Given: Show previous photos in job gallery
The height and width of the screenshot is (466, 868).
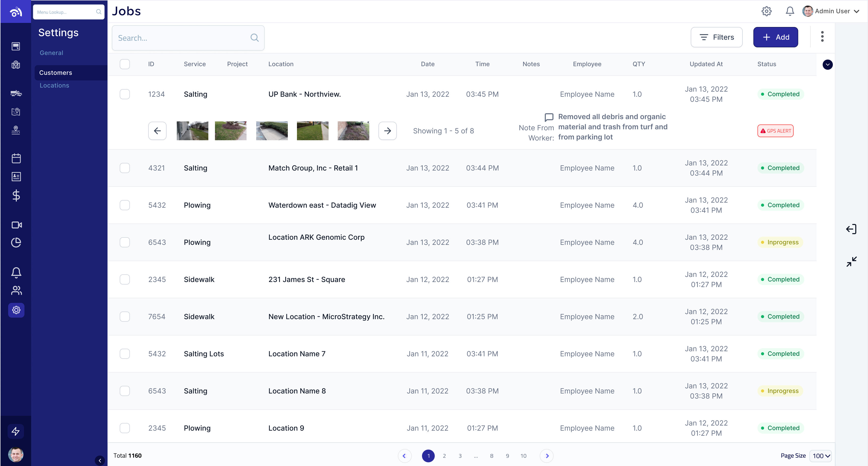Looking at the screenshot, I should point(157,131).
